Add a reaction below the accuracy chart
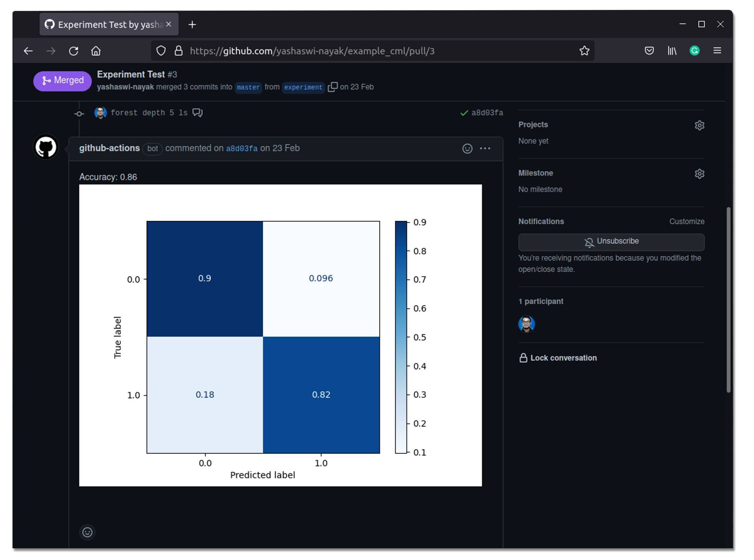Image resolution: width=754 pixels, height=560 pixels. click(87, 532)
